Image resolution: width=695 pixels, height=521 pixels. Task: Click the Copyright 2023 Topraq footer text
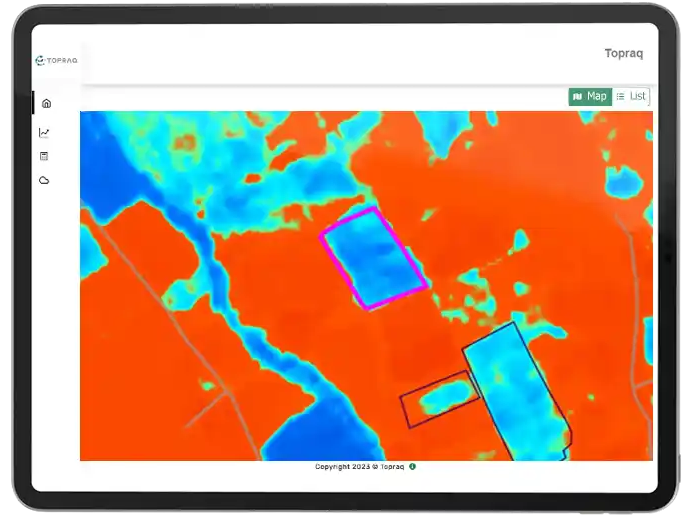click(359, 466)
